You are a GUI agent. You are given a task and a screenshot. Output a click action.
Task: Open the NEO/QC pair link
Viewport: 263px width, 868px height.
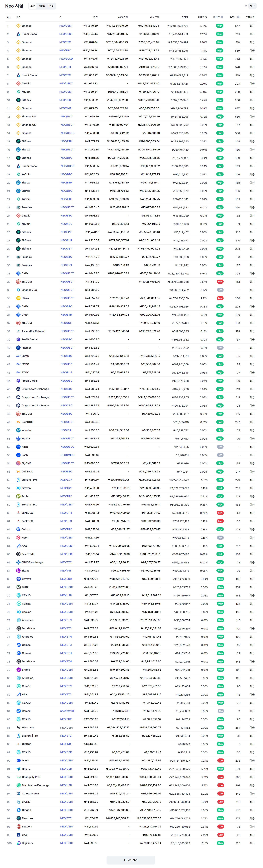pyautogui.click(x=66, y=323)
